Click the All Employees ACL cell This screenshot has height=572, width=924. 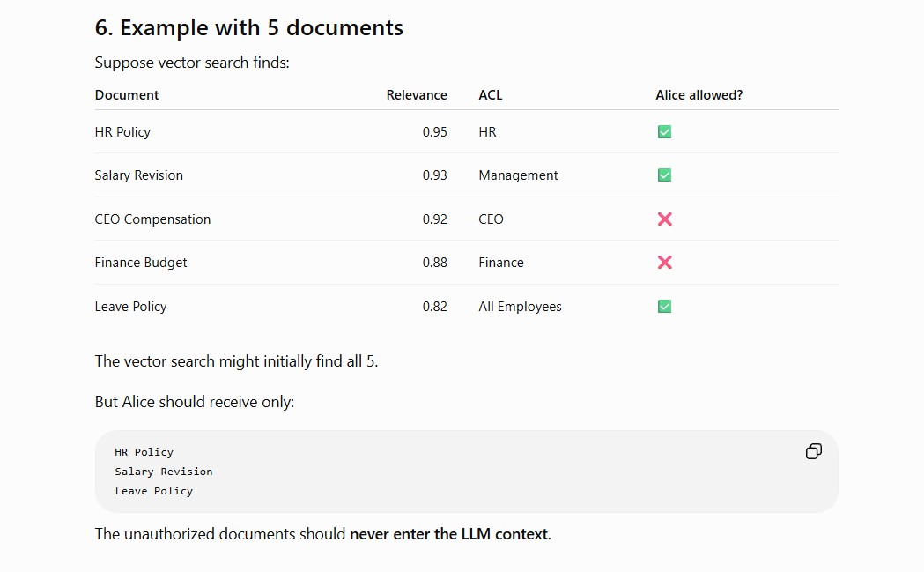[520, 307]
